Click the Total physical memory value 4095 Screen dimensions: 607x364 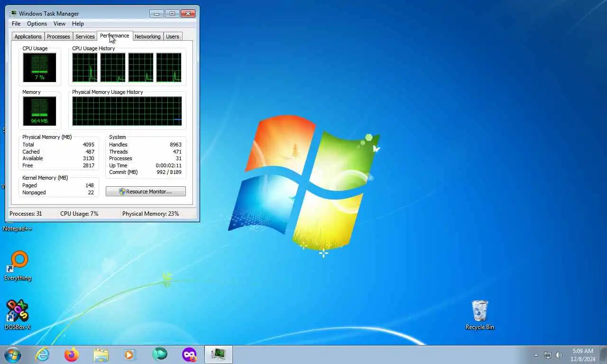(88, 145)
